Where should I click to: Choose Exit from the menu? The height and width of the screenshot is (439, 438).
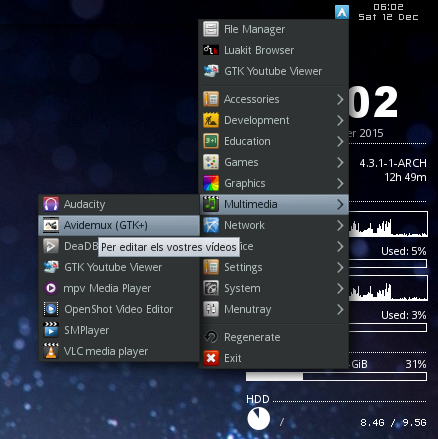(274, 358)
